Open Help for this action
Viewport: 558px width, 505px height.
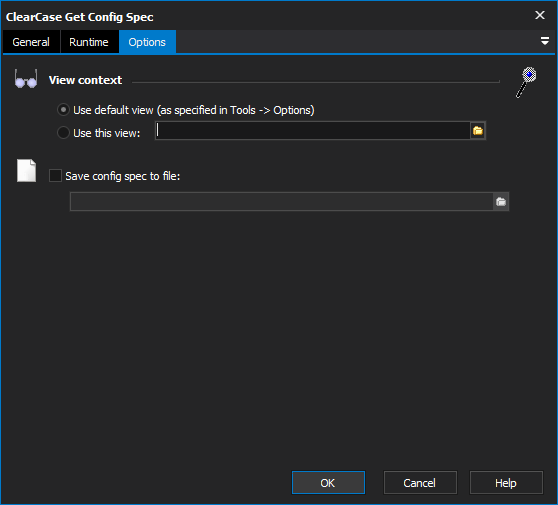[x=506, y=483]
